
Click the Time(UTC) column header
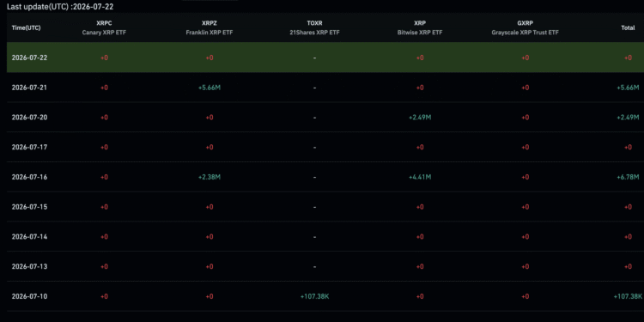click(27, 28)
